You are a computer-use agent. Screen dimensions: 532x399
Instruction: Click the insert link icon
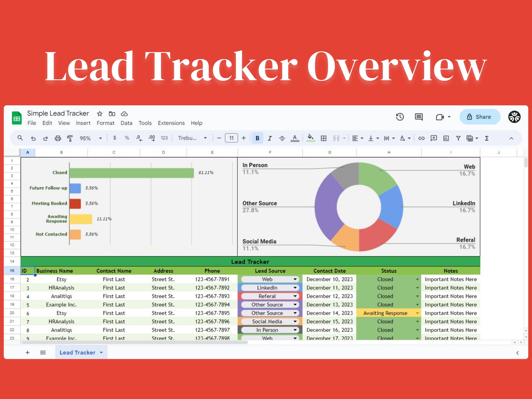[x=421, y=138]
